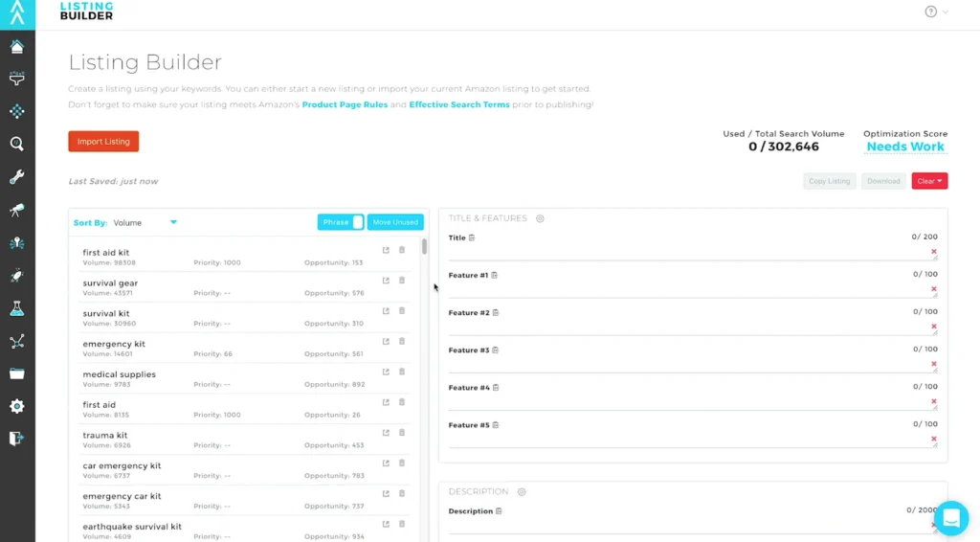980x542 pixels.
Task: Open the settings gear in sidebar
Action: (17, 406)
